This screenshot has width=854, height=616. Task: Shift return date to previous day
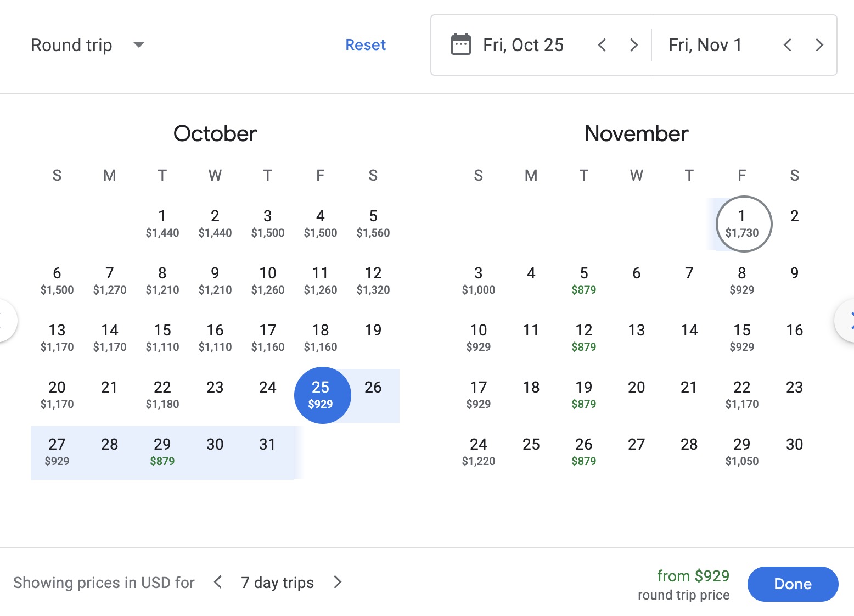pos(788,45)
